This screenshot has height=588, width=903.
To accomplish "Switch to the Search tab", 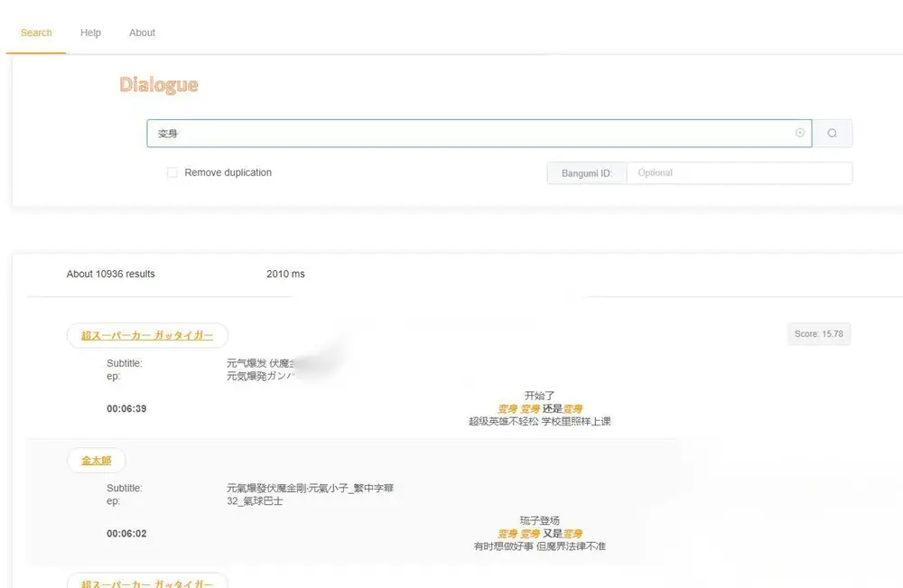I will click(x=36, y=33).
